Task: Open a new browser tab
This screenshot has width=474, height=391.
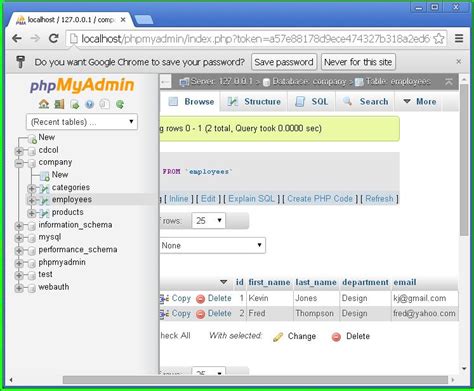Action: point(143,20)
